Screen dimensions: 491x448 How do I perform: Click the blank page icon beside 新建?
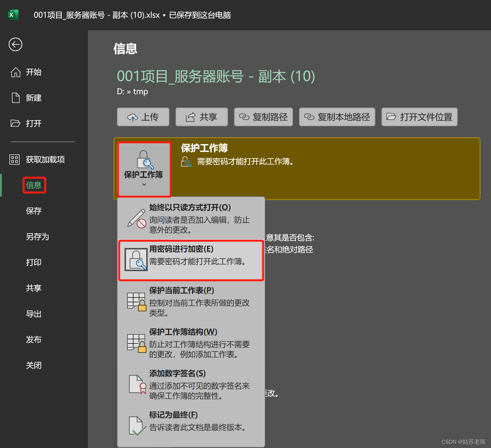tap(16, 98)
